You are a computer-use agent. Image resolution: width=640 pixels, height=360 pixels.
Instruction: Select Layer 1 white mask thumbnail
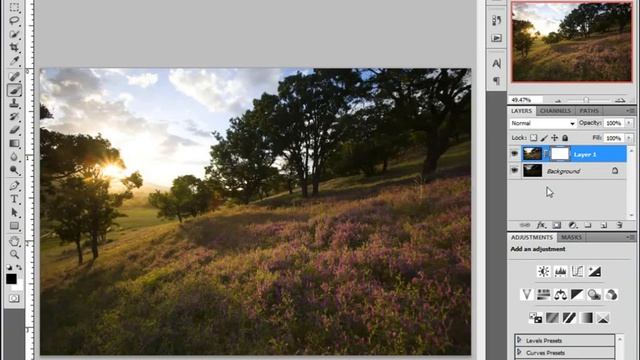[560, 154]
